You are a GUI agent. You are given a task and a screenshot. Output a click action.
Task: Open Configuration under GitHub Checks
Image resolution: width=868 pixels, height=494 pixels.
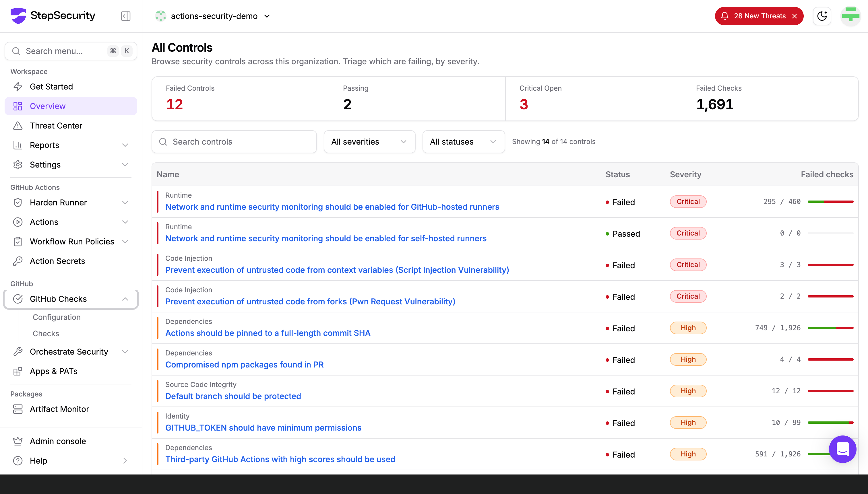(57, 317)
